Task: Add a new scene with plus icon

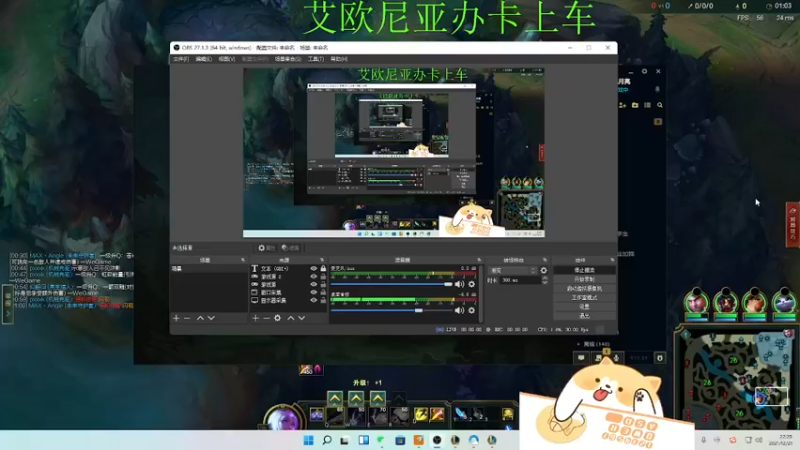Action: 176,318
